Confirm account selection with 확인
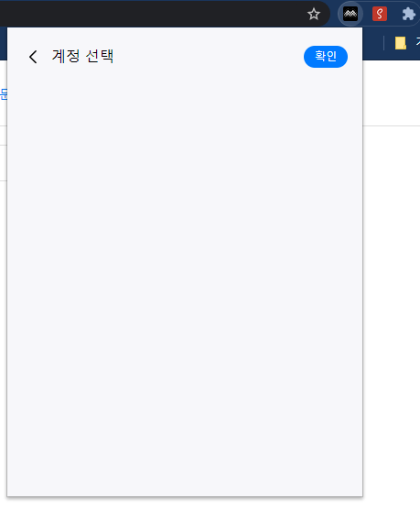The width and height of the screenshot is (420, 511). 326,57
